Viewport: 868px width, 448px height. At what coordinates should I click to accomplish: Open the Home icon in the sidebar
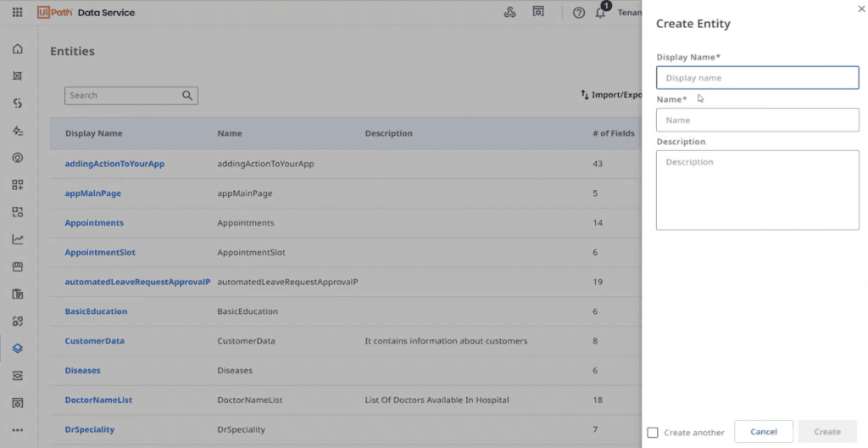(18, 49)
